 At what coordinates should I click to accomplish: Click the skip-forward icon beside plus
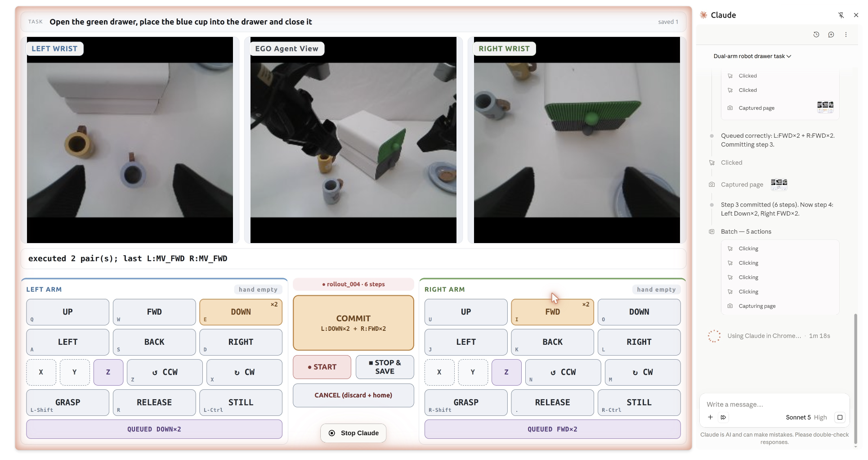click(723, 417)
